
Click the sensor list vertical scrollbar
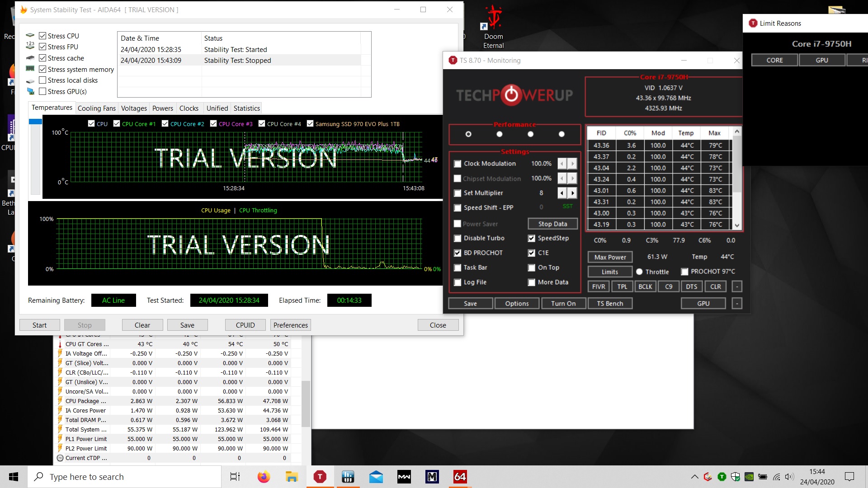pos(306,404)
